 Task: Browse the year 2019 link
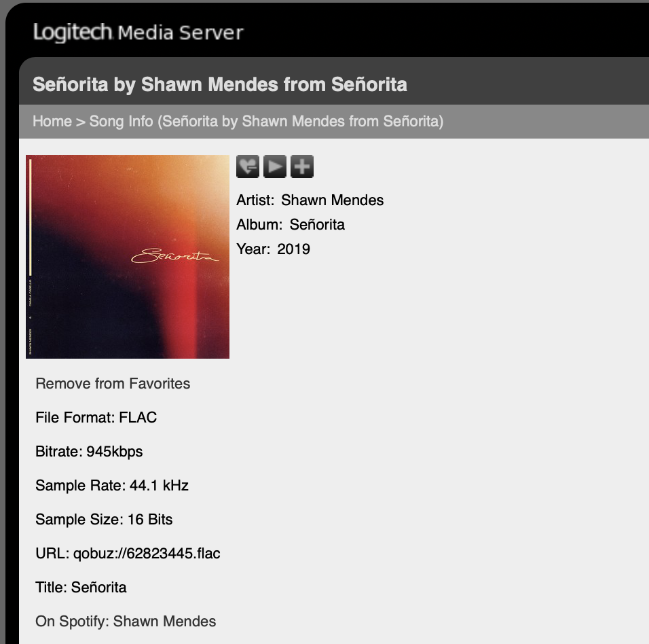pos(293,249)
